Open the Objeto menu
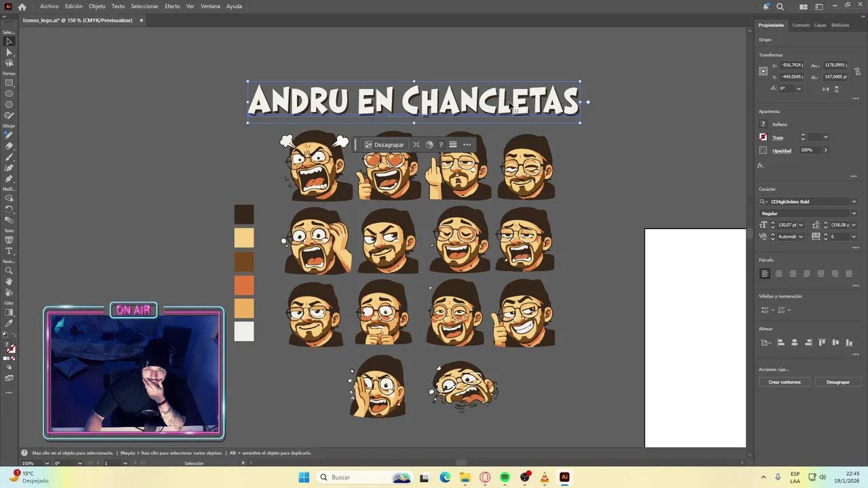Image resolution: width=868 pixels, height=488 pixels. (97, 6)
